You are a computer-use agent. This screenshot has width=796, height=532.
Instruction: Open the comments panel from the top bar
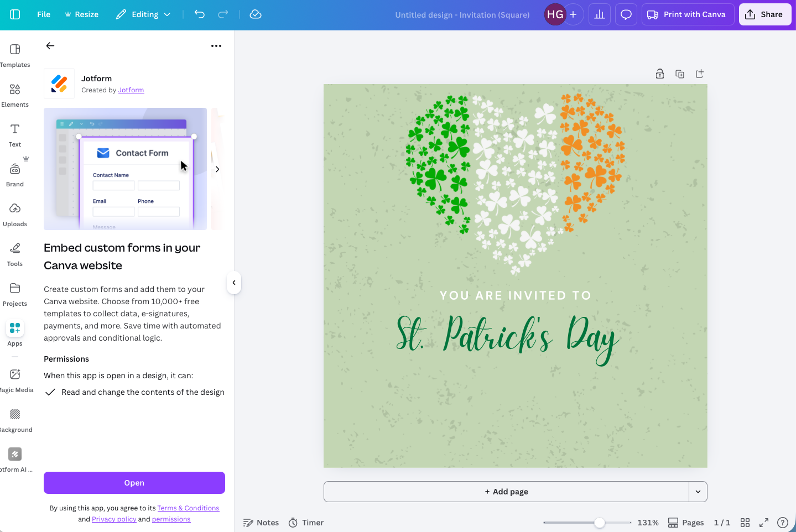(x=626, y=14)
